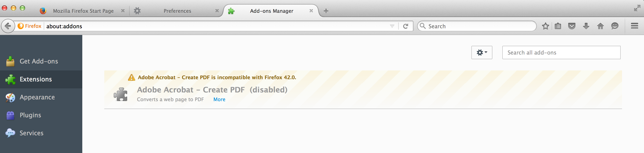Go back with the back arrow

8,26
